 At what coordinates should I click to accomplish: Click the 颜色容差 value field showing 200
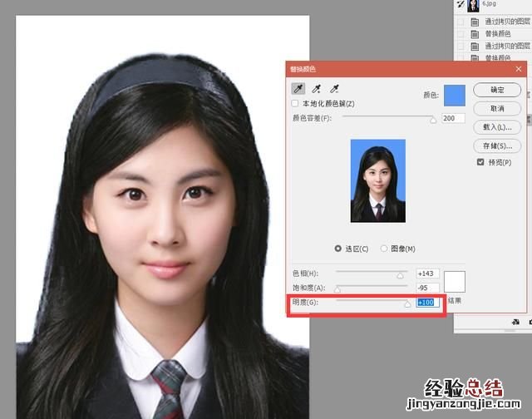(x=453, y=118)
